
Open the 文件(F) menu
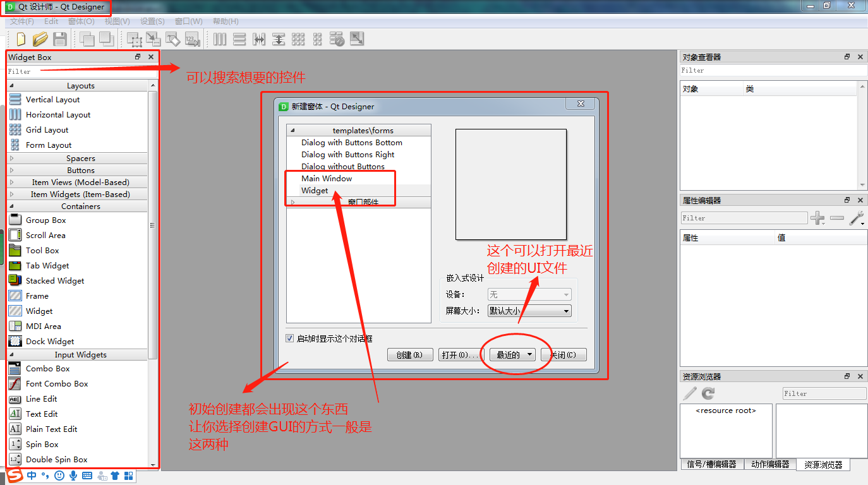pyautogui.click(x=21, y=21)
